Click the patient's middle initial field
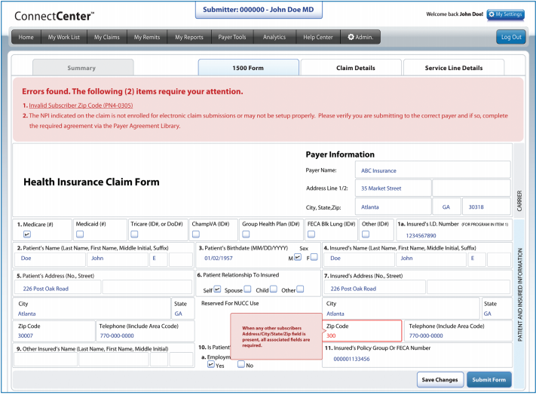This screenshot has height=395, width=536. (159, 259)
